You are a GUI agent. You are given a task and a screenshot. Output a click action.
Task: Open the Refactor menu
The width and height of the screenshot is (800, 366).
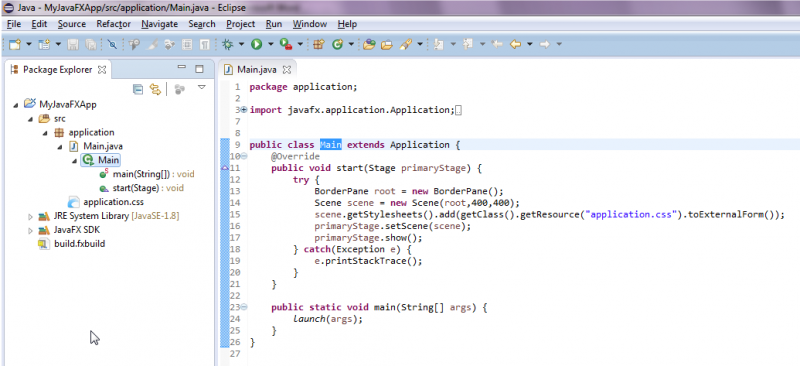[x=114, y=24]
